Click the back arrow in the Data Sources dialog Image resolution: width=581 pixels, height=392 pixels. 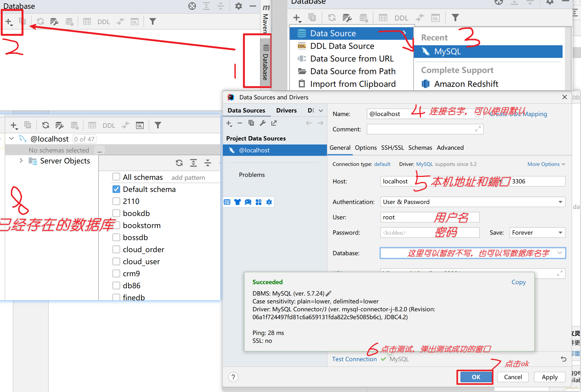click(309, 123)
